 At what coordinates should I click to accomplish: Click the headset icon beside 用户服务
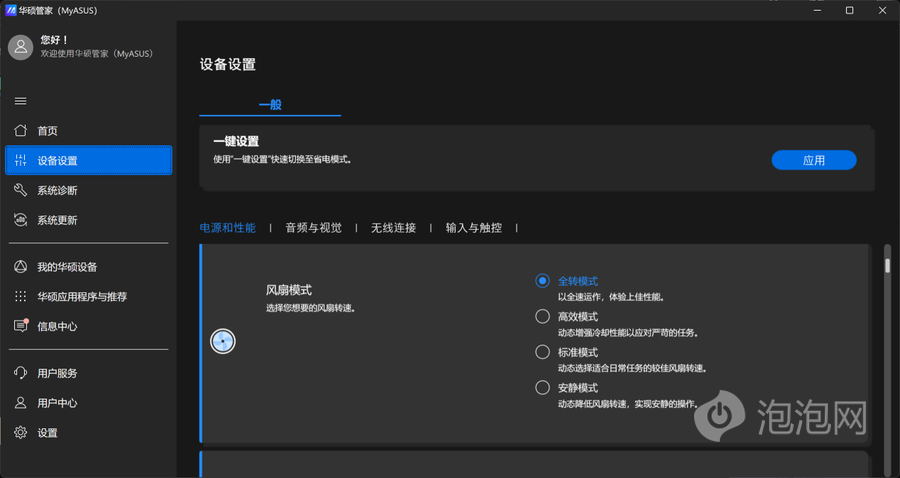coord(21,373)
